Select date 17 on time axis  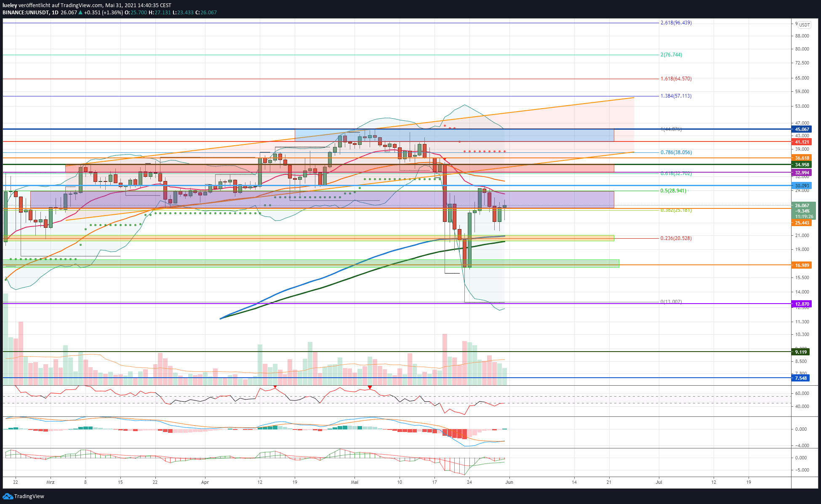[x=434, y=483]
